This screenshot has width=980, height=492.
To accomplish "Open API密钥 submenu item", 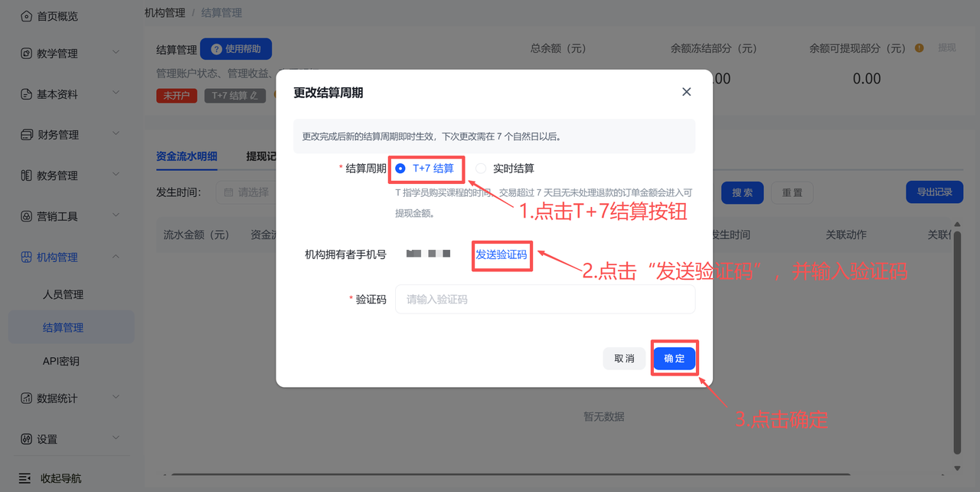I will pos(60,361).
